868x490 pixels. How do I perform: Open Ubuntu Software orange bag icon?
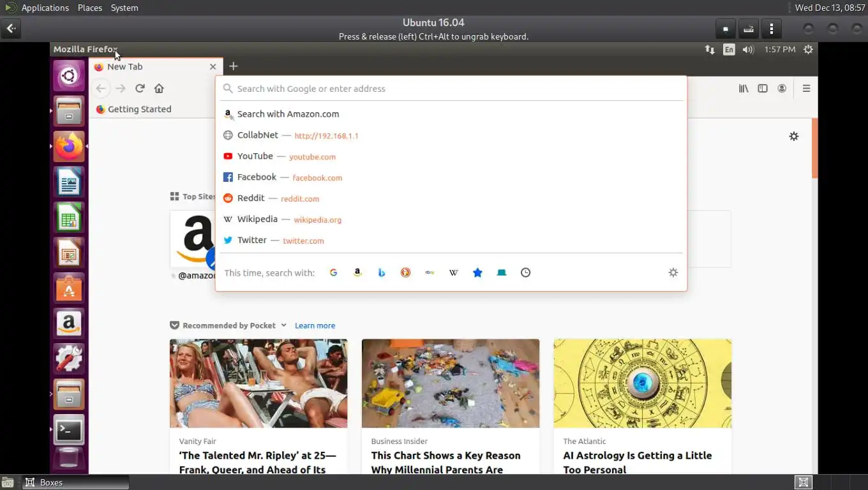(69, 288)
